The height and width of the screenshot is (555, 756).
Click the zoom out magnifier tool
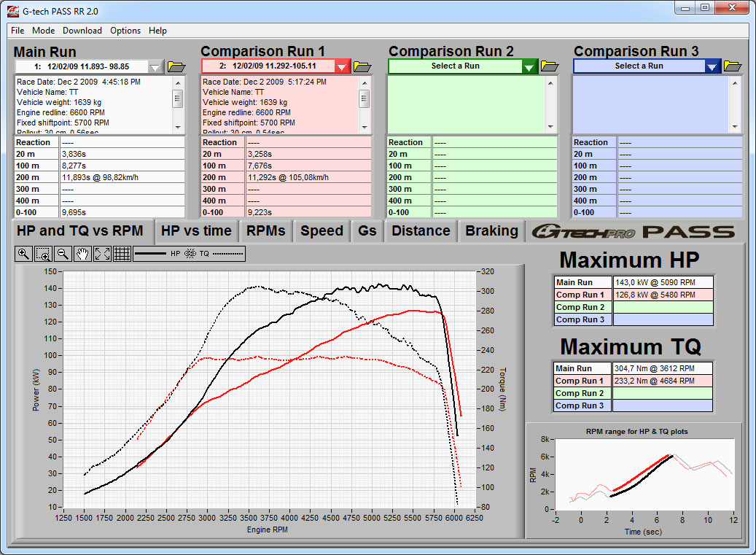pyautogui.click(x=63, y=254)
